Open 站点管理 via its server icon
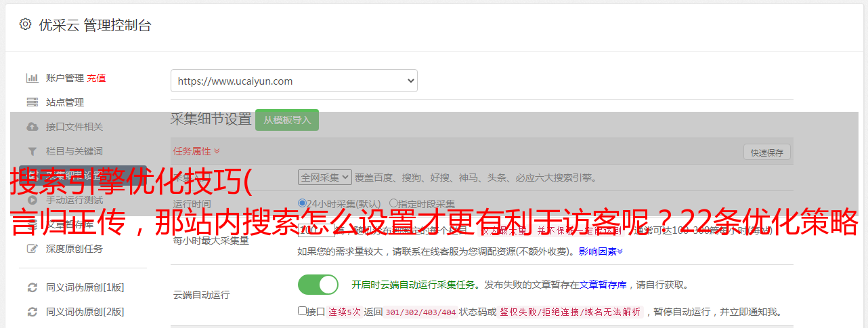 click(32, 102)
